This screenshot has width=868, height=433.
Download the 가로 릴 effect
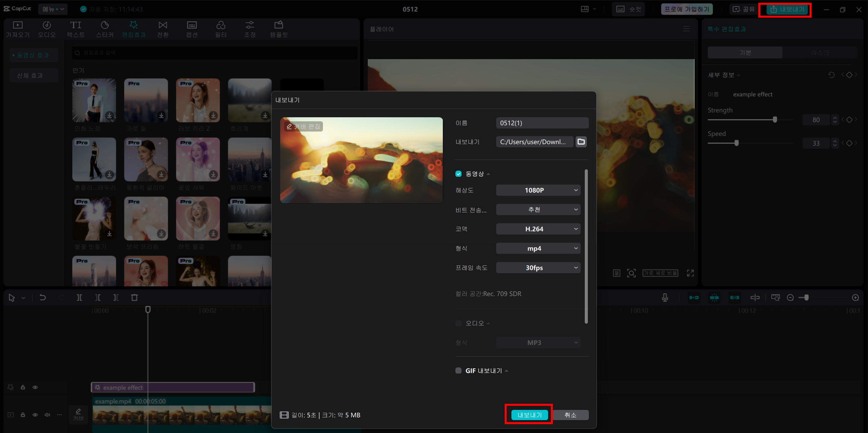pos(161,116)
